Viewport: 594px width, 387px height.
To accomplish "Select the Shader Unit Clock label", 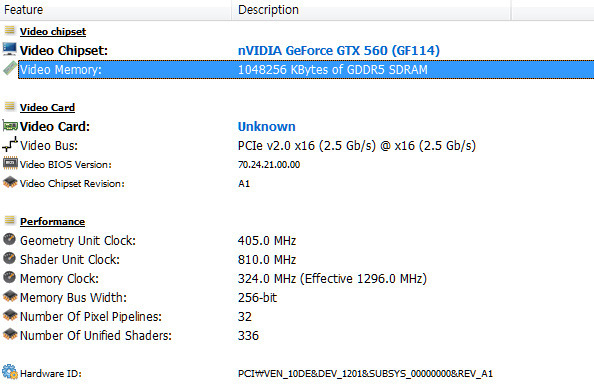I will coord(70,259).
